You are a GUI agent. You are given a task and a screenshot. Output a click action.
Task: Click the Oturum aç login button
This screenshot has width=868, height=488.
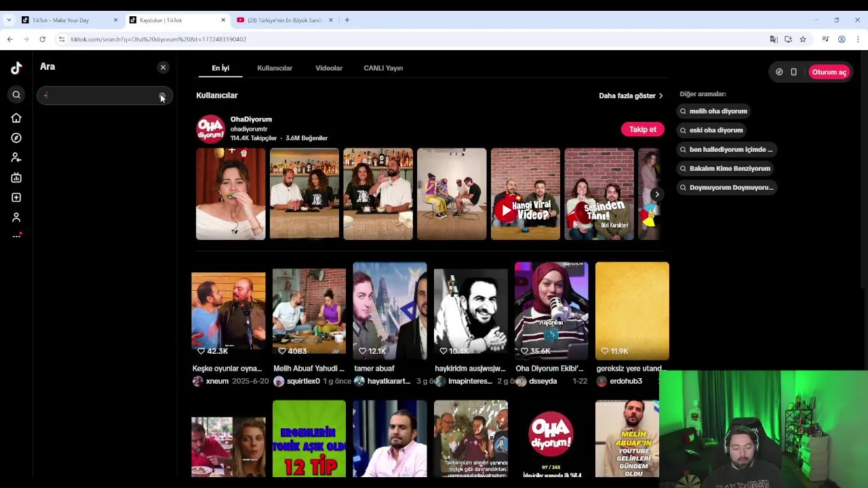point(829,72)
